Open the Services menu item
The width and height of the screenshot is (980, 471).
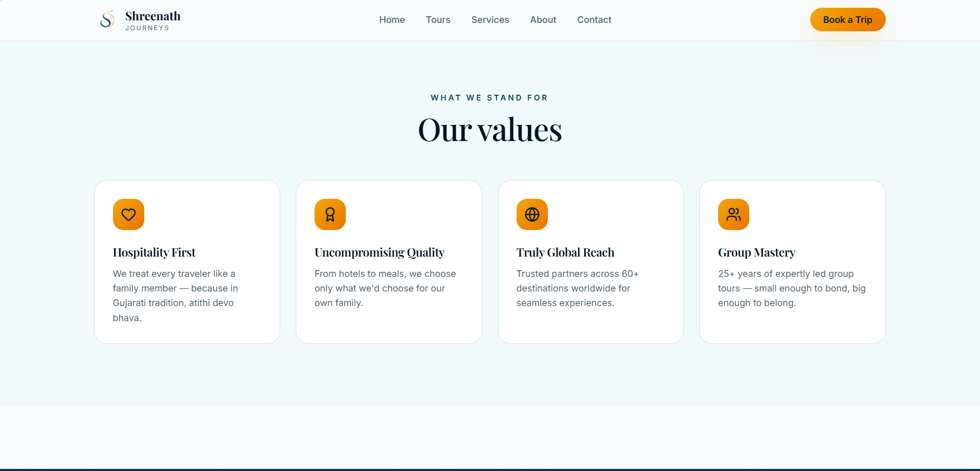490,20
